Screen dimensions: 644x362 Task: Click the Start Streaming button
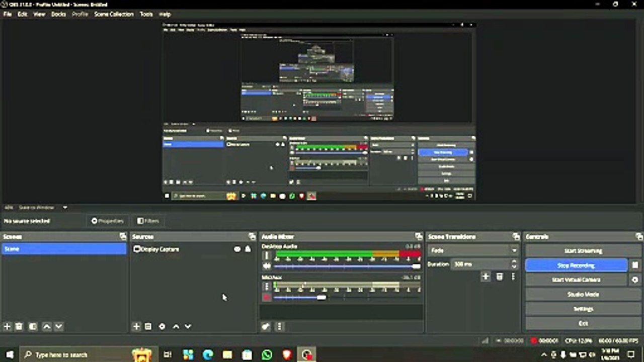tap(583, 250)
